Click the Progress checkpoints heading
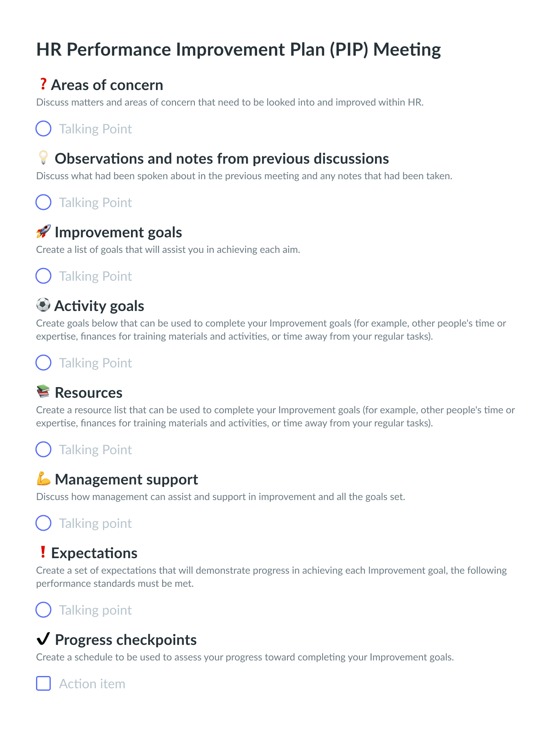The image size is (560, 748). coord(126,640)
